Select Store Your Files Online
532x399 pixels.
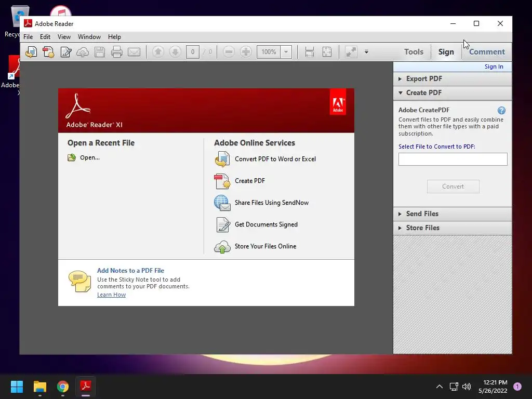click(x=265, y=246)
